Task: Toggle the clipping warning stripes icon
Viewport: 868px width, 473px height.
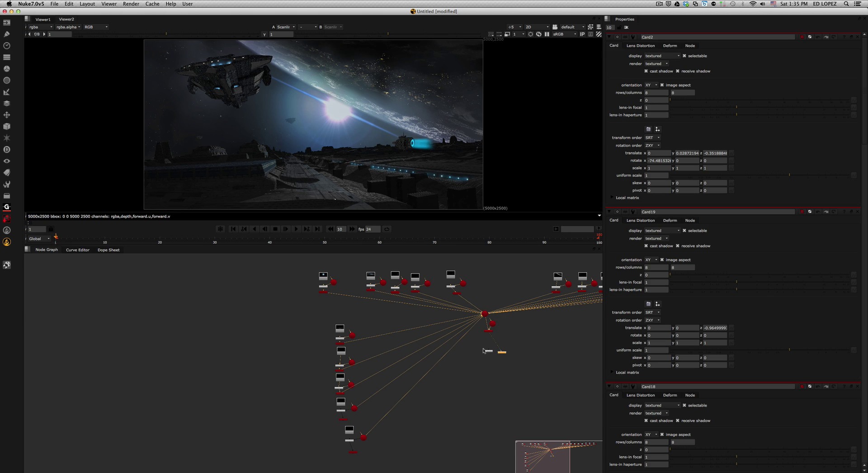Action: pyautogui.click(x=599, y=34)
